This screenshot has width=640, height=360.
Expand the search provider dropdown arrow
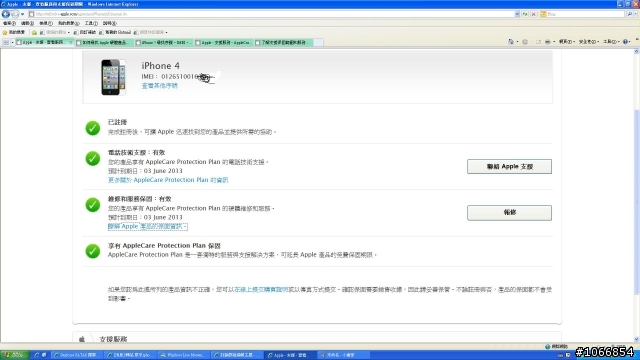tap(636, 14)
